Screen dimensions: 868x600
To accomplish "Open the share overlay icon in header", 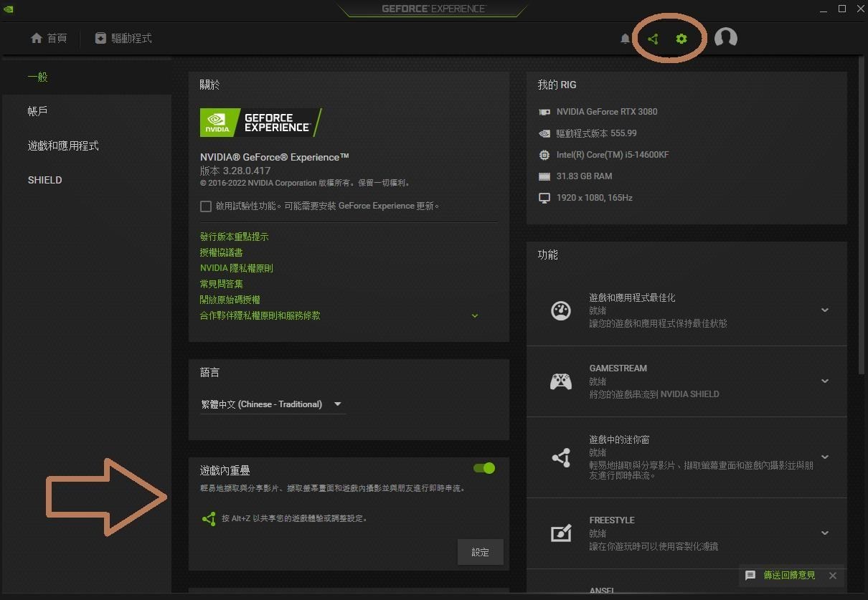I will pyautogui.click(x=653, y=39).
